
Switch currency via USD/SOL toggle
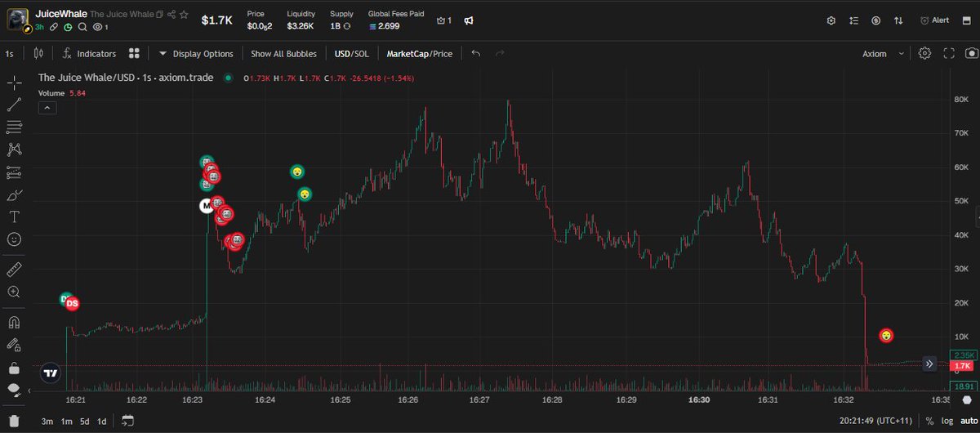(352, 53)
